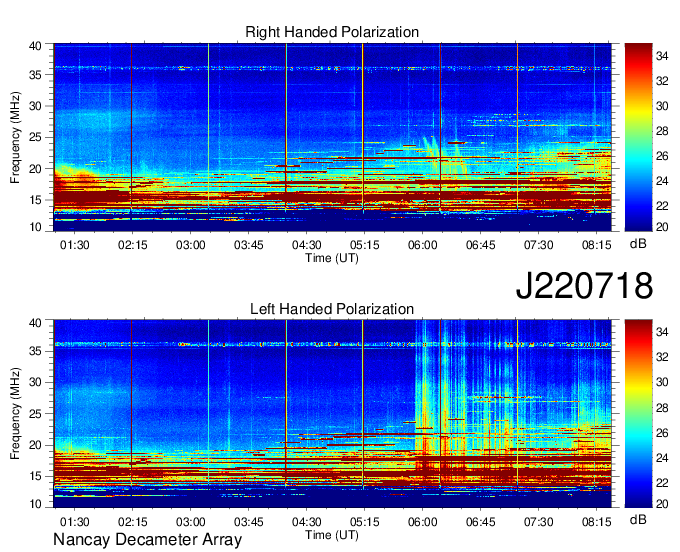Viewport: 680px width, 552px height.
Task: Click the 06:00 time tick under the Right Handed plot
Action: tap(422, 245)
